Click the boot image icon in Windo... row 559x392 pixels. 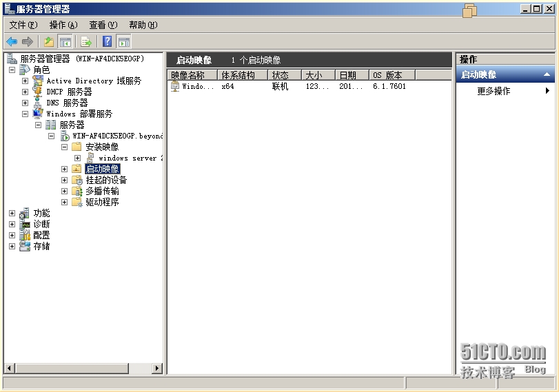coord(175,86)
